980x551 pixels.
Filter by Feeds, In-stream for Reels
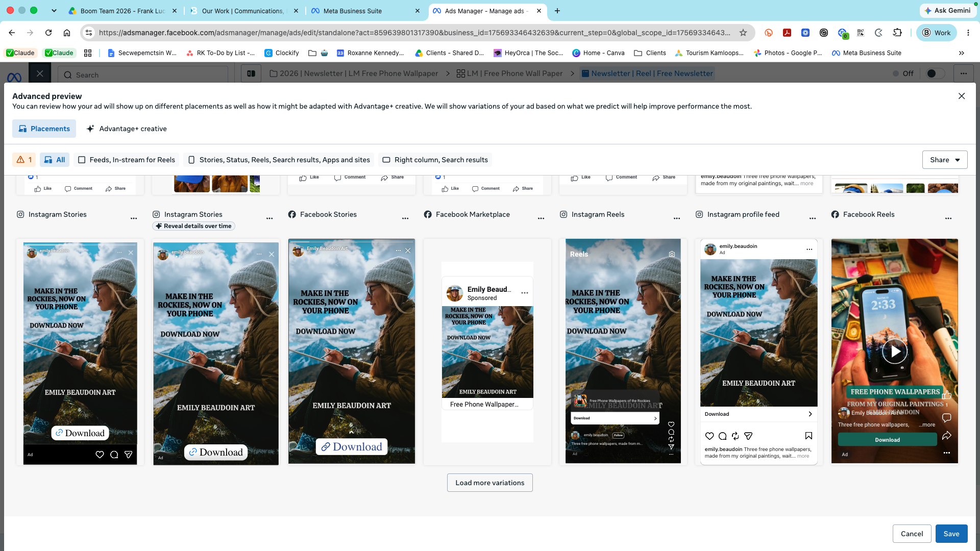tap(126, 160)
